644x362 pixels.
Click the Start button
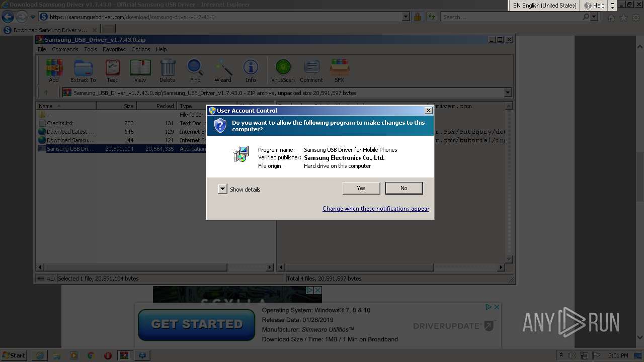(14, 355)
